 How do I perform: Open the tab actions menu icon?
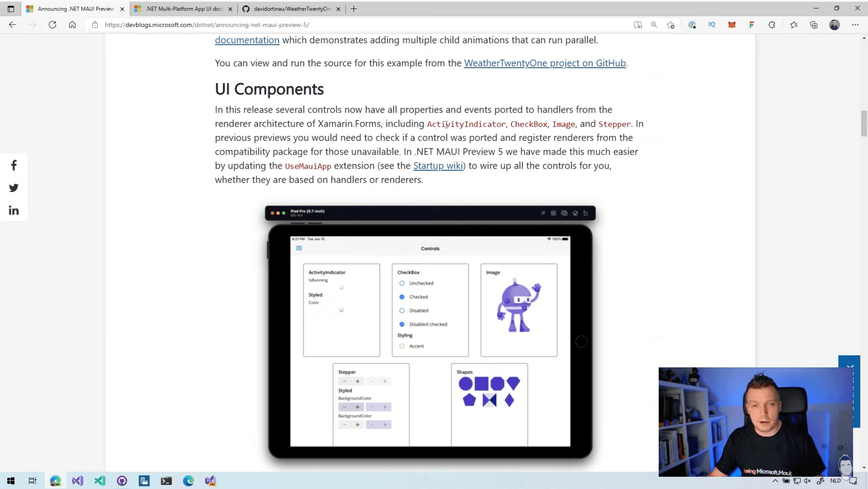tap(11, 8)
